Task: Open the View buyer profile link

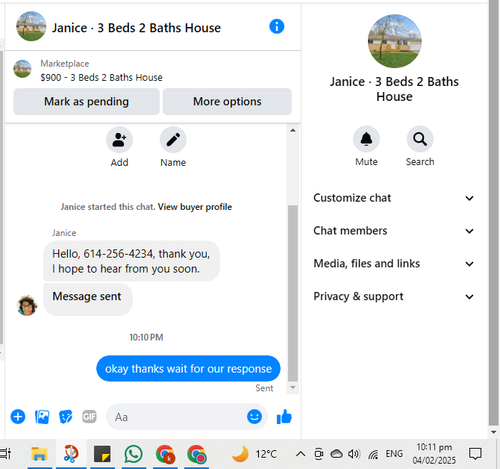Action: [x=195, y=207]
